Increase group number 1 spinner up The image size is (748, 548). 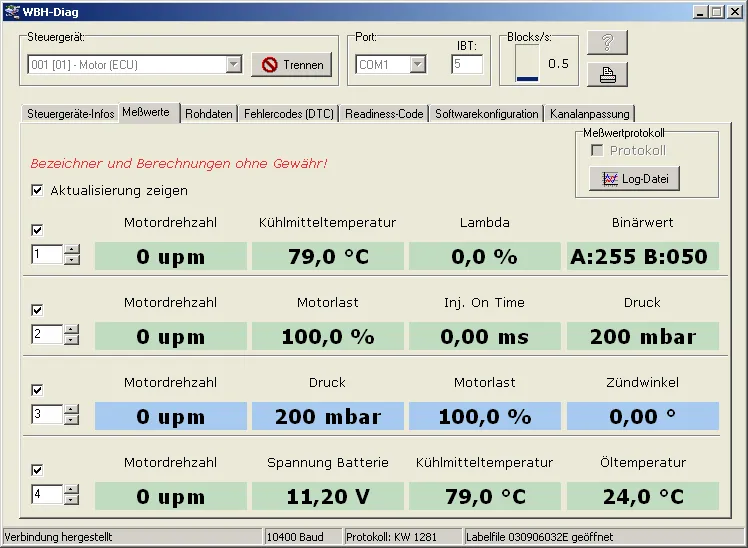tap(72, 249)
